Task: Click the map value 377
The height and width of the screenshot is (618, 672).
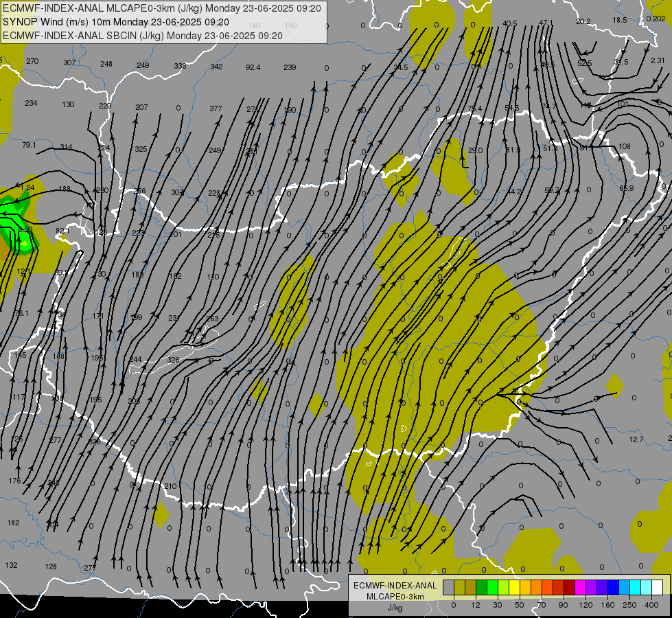Action: (x=216, y=108)
